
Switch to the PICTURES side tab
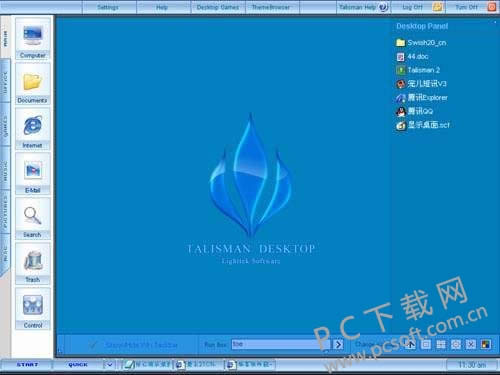coord(6,212)
